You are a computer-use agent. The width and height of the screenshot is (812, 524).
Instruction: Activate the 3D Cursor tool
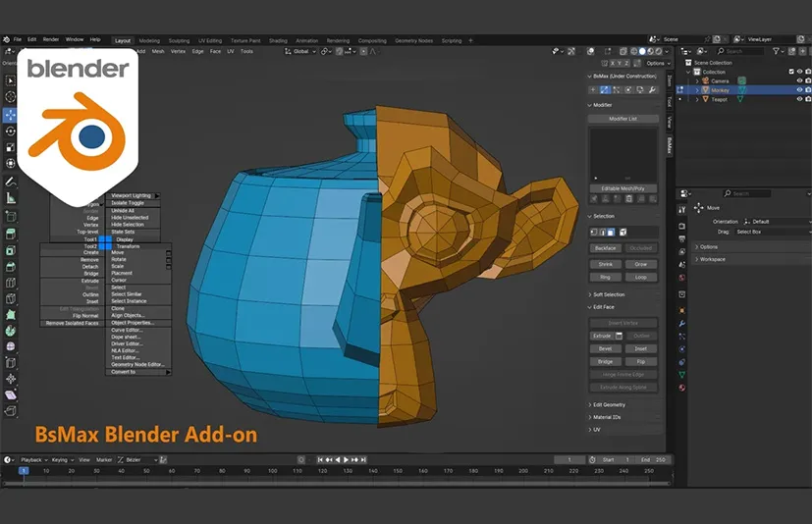click(10, 97)
